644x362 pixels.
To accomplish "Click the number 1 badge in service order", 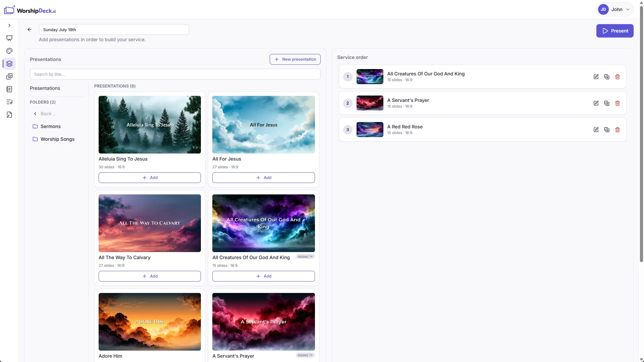I will 348,77.
